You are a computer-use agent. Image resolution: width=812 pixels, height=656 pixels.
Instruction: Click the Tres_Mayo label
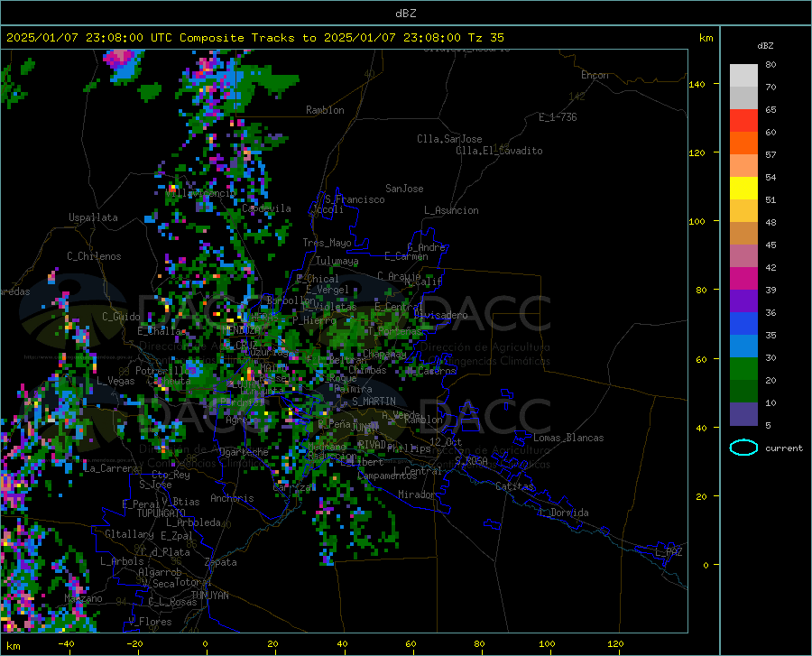click(x=327, y=243)
